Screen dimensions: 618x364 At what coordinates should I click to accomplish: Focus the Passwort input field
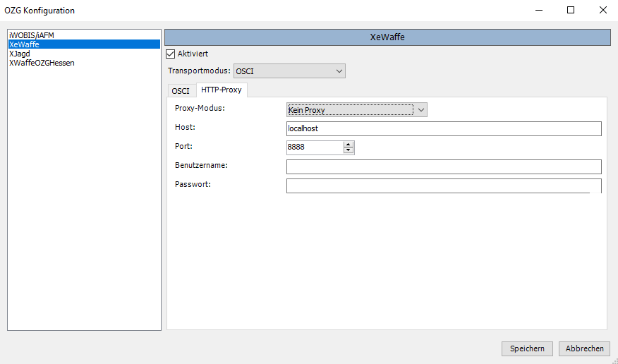click(x=443, y=186)
